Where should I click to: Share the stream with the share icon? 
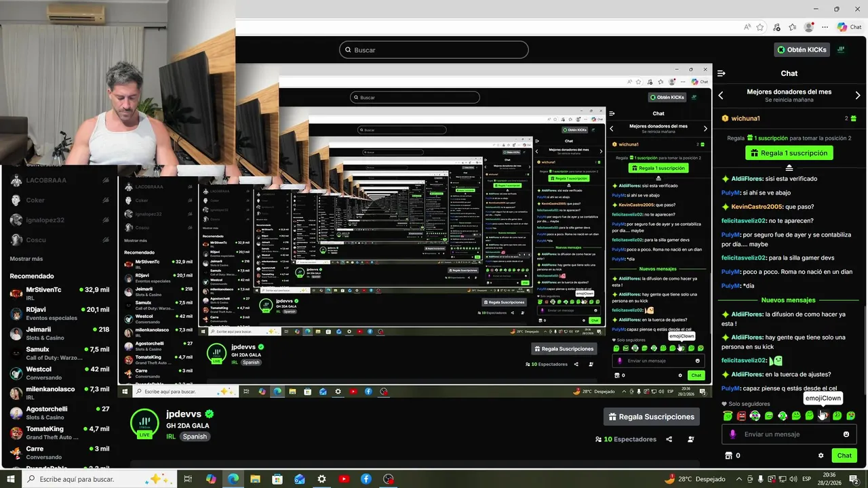tap(669, 439)
